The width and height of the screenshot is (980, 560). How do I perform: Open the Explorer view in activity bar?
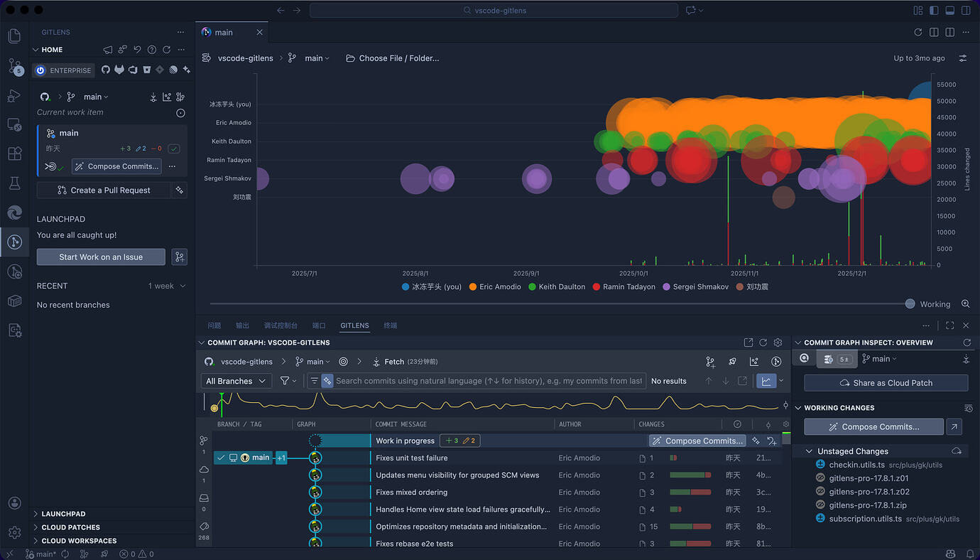coord(14,36)
